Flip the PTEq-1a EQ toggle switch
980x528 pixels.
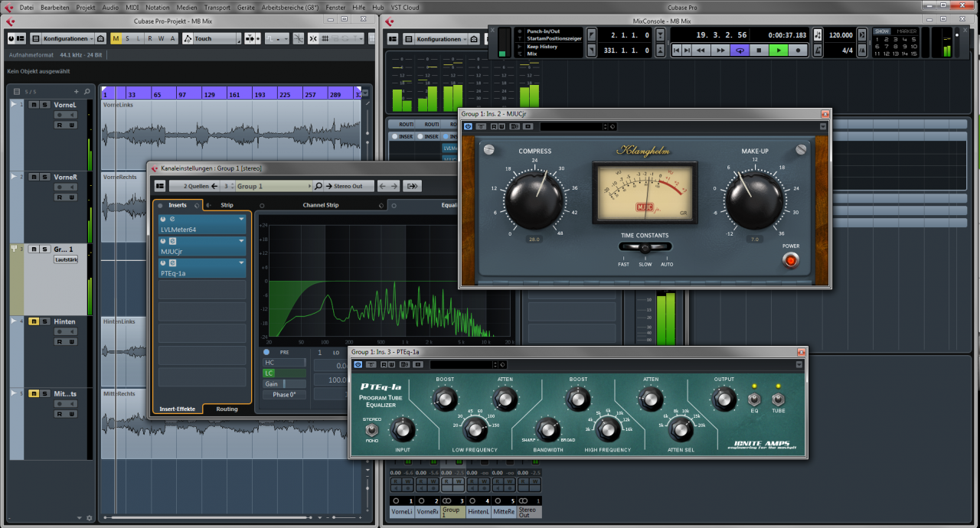[753, 399]
